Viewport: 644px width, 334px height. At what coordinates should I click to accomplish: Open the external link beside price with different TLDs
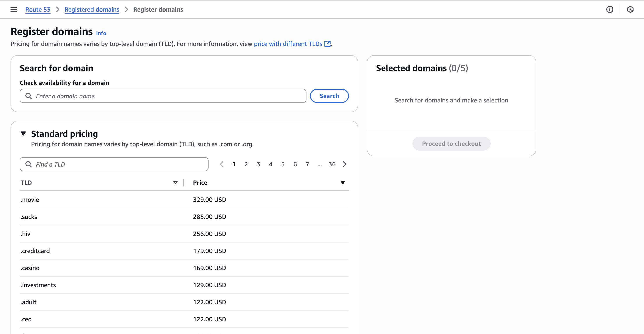pos(327,44)
